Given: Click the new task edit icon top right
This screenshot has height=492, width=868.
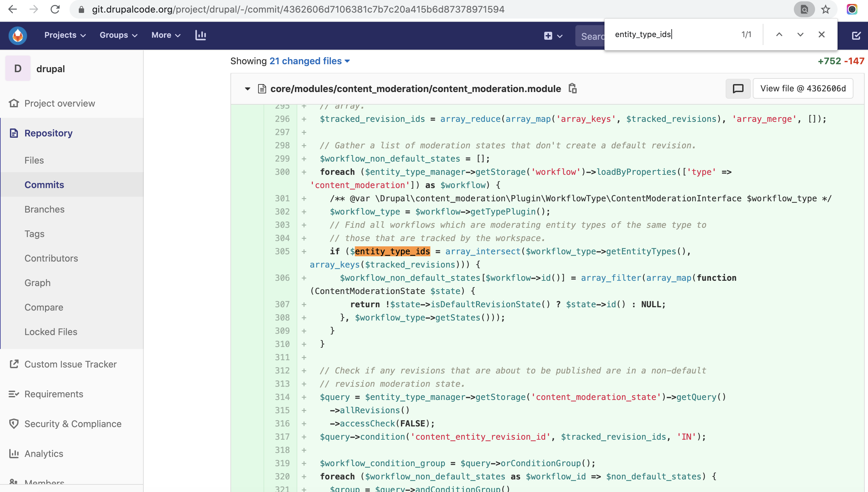Looking at the screenshot, I should (x=856, y=35).
